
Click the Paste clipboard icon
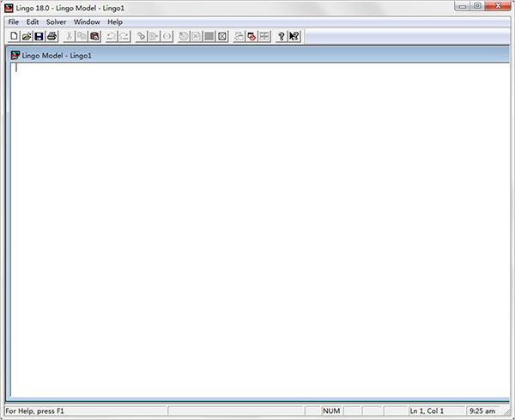pyautogui.click(x=94, y=36)
